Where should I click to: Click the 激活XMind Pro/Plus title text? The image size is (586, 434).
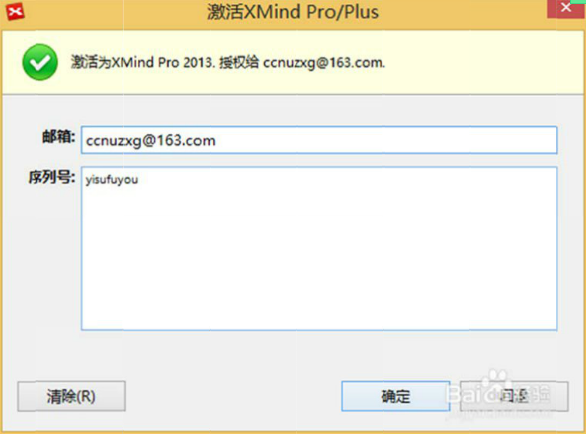point(293,12)
